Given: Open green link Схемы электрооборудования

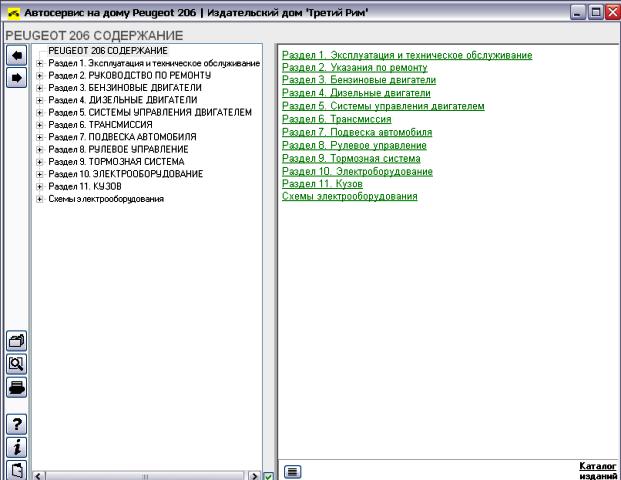Looking at the screenshot, I should tap(350, 196).
